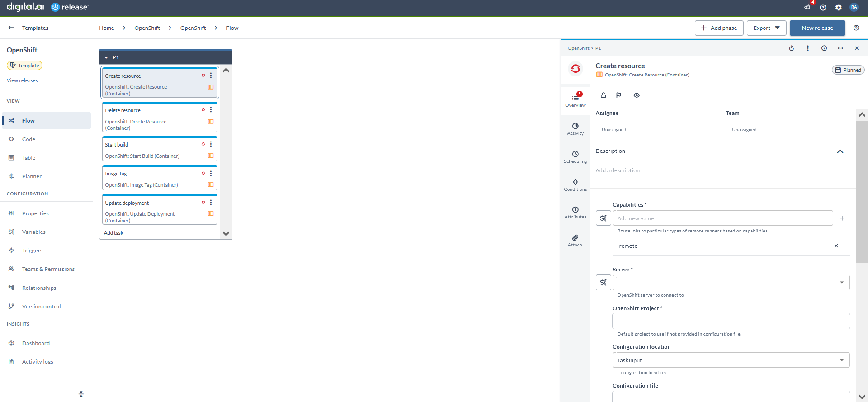Screen dimensions: 868x402
Task: Refresh the task panel
Action: coord(792,48)
